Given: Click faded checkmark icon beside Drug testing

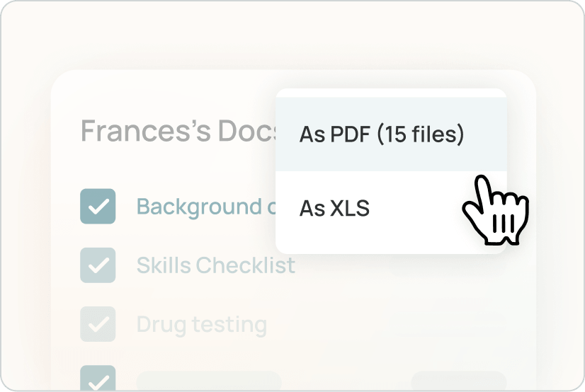Looking at the screenshot, I should click(x=98, y=324).
